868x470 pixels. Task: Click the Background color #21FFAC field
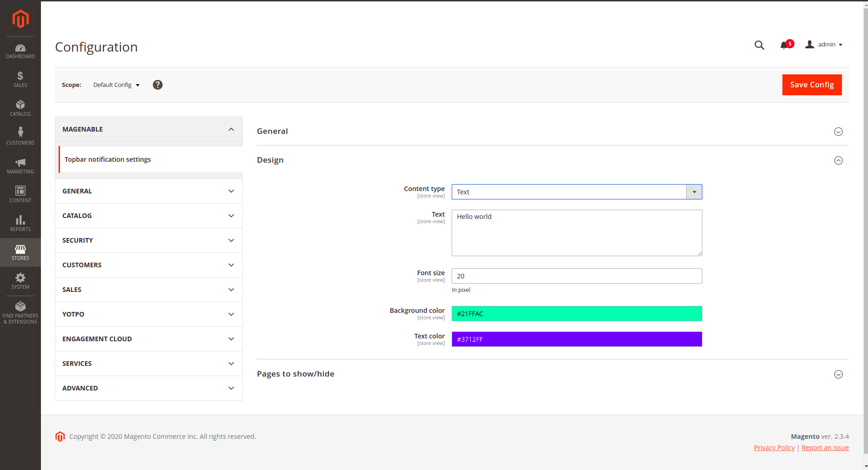pyautogui.click(x=577, y=314)
